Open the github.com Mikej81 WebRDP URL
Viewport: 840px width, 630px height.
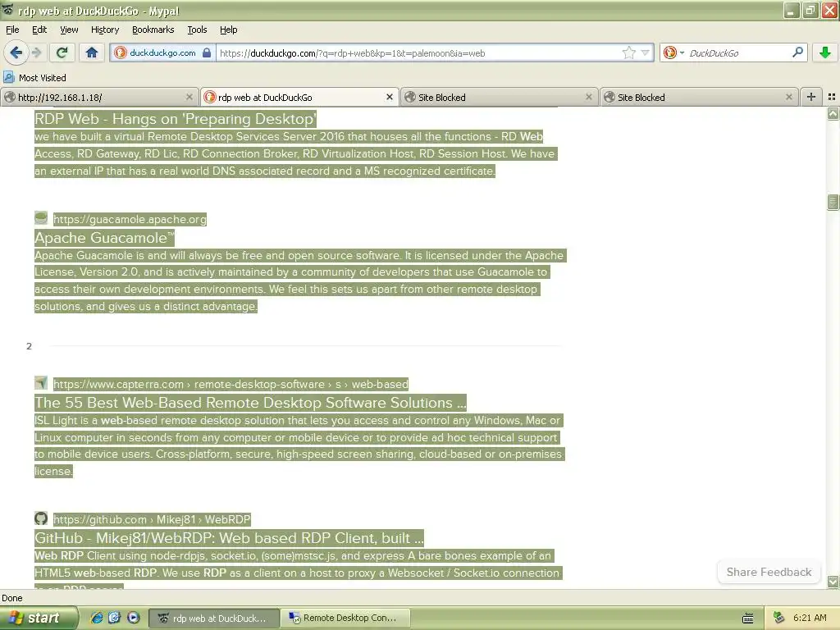click(152, 519)
